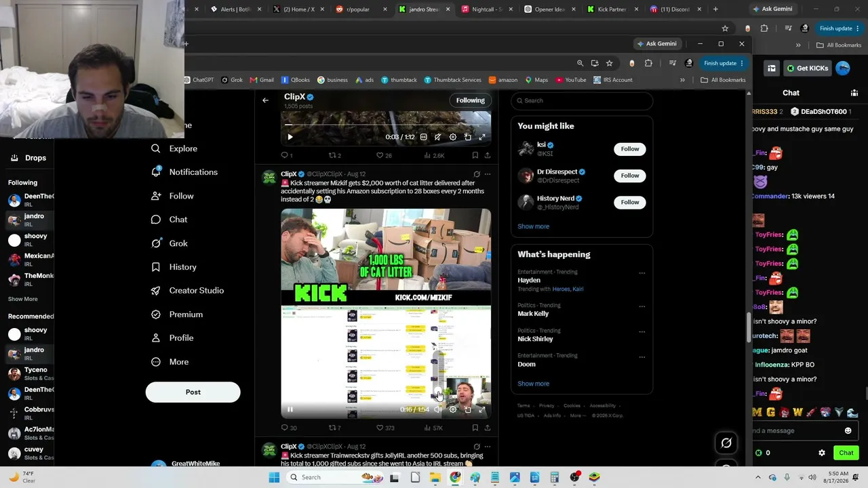Adjust the X page vertical scrollbar
Image resolution: width=868 pixels, height=488 pixels.
[x=749, y=328]
